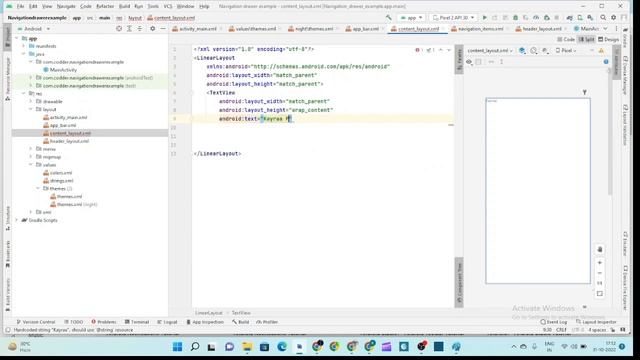The width and height of the screenshot is (640, 360).
Task: Toggle view options eye icon in design toolbar
Action: pos(469,62)
